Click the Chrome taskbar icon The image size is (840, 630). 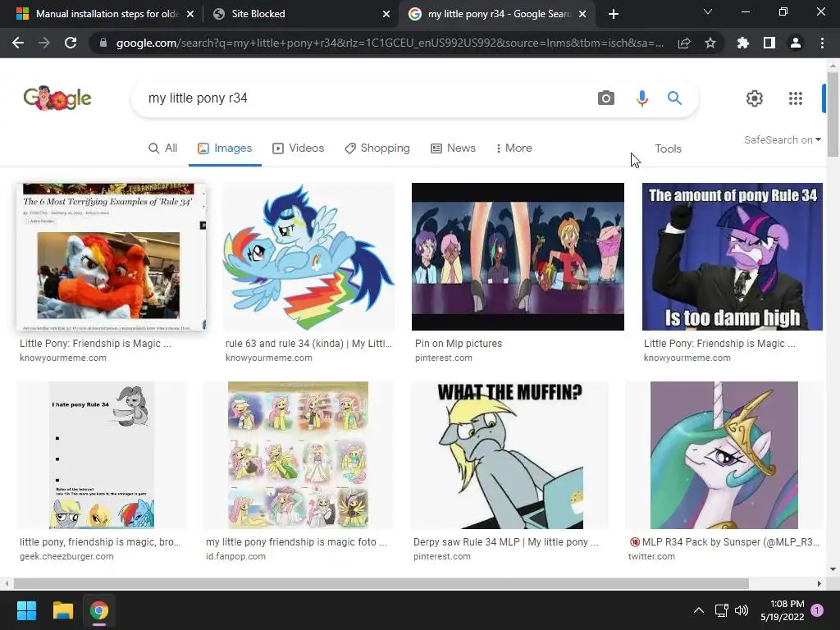point(99,610)
